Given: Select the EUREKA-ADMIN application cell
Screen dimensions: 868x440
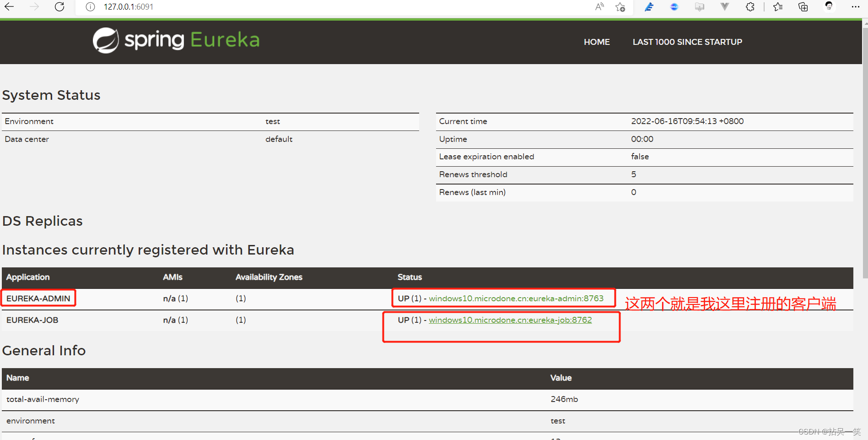Looking at the screenshot, I should [x=38, y=299].
